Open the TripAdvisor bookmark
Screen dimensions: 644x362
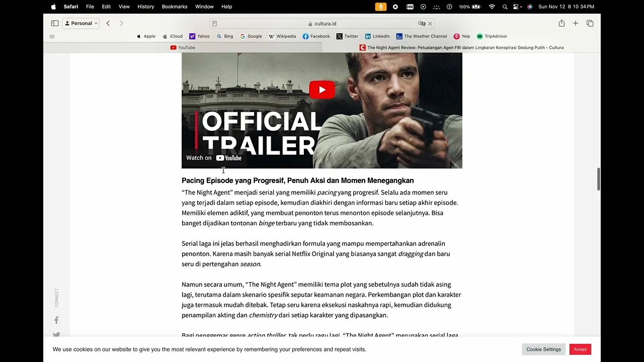pos(492,36)
